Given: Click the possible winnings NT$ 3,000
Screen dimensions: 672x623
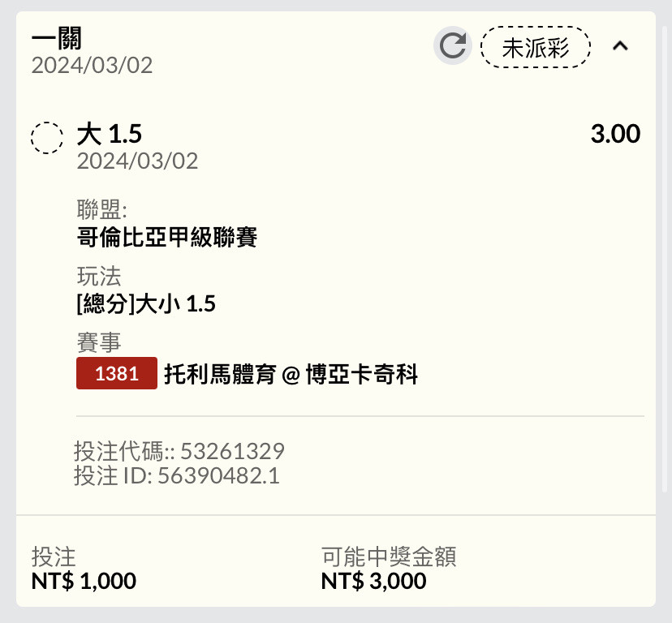Looking at the screenshot, I should 373,581.
